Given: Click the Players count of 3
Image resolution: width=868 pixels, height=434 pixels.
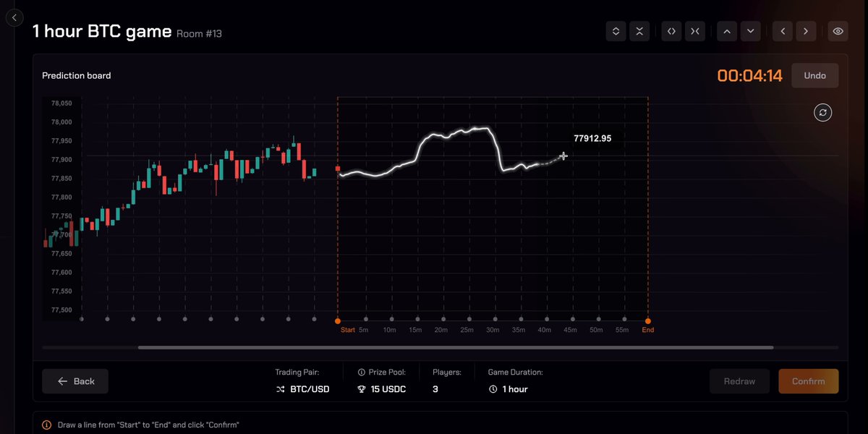Looking at the screenshot, I should pos(435,389).
